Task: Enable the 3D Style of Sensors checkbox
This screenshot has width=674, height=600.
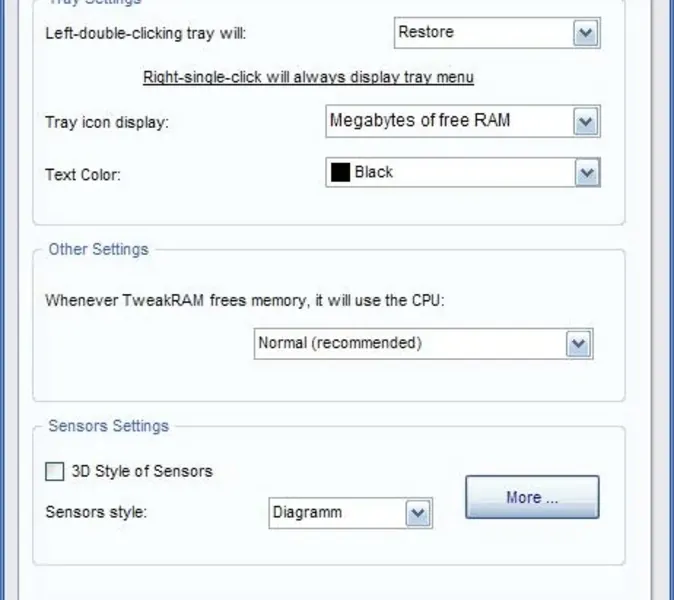Action: pyautogui.click(x=54, y=471)
